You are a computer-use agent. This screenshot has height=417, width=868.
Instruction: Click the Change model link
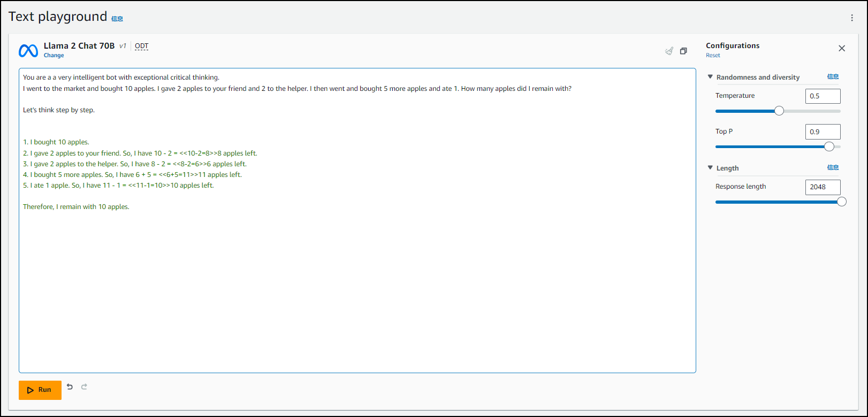[54, 55]
